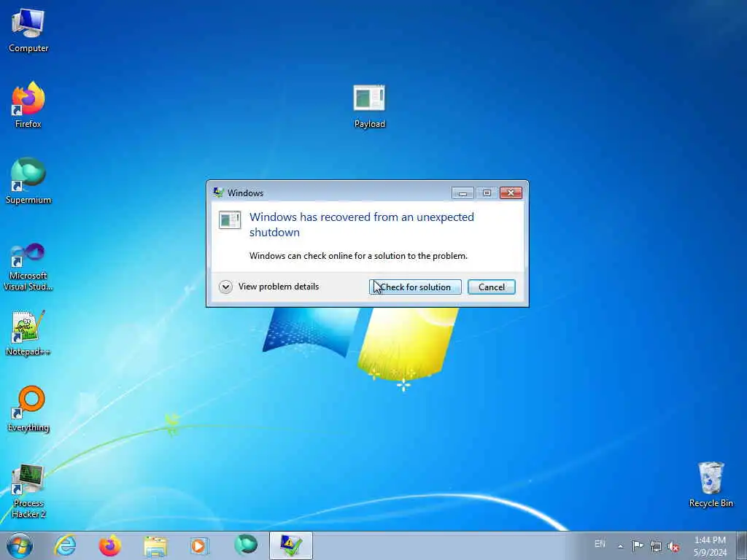Expand View problem details
747x560 pixels.
[268, 287]
